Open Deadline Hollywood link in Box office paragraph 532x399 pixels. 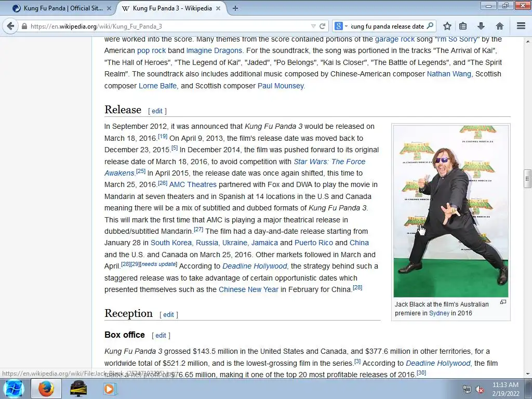(x=438, y=363)
